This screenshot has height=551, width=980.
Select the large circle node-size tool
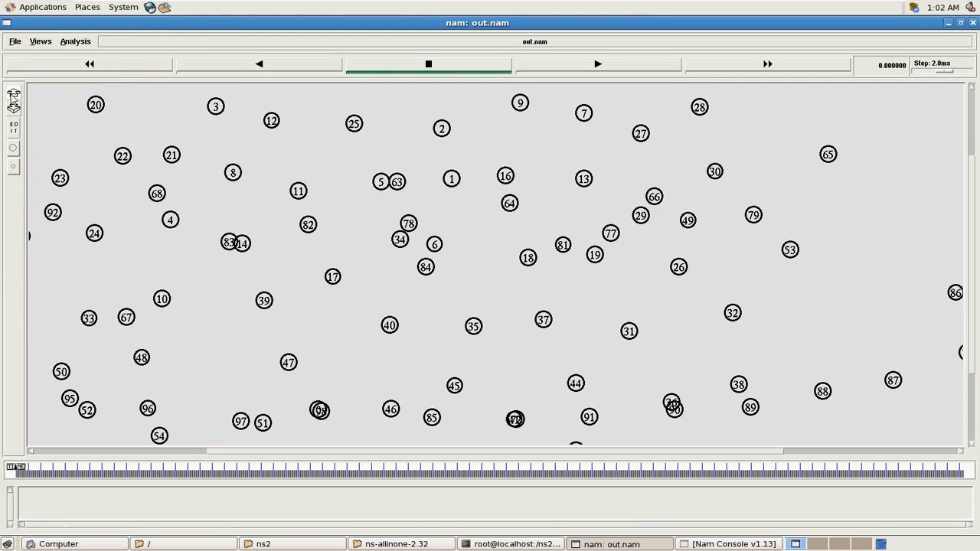pos(13,148)
